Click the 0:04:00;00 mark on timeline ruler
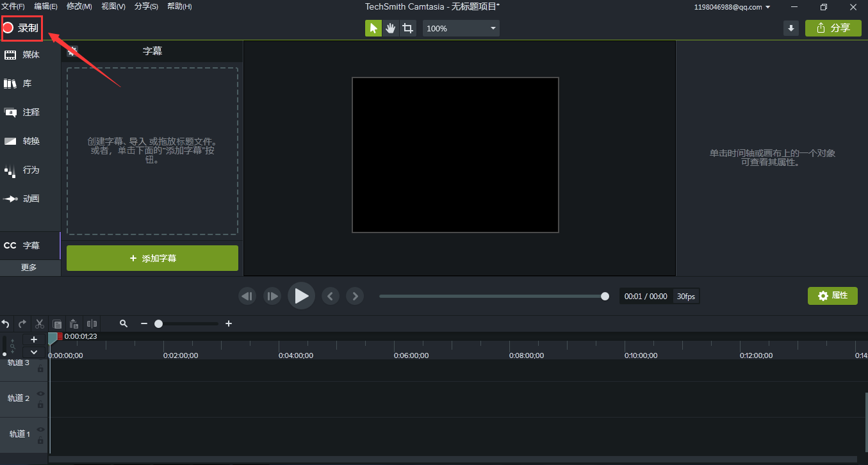Screen dimensions: 868x465 (x=296, y=355)
